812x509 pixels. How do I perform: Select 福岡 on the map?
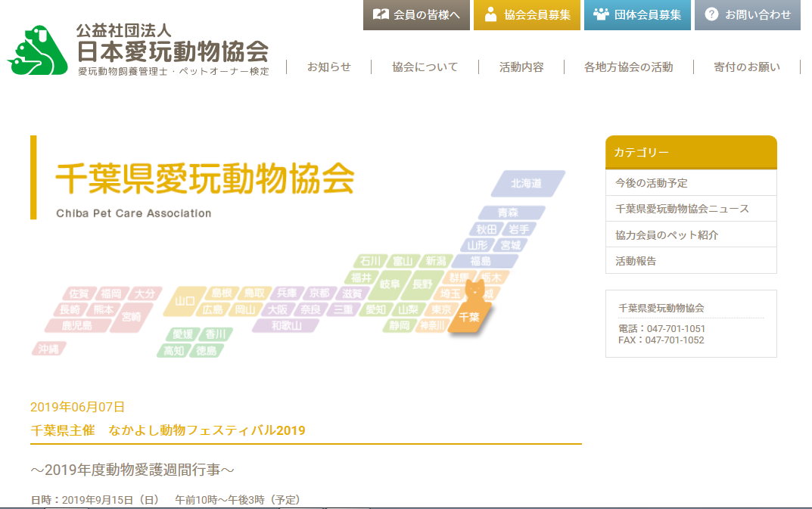tap(110, 293)
